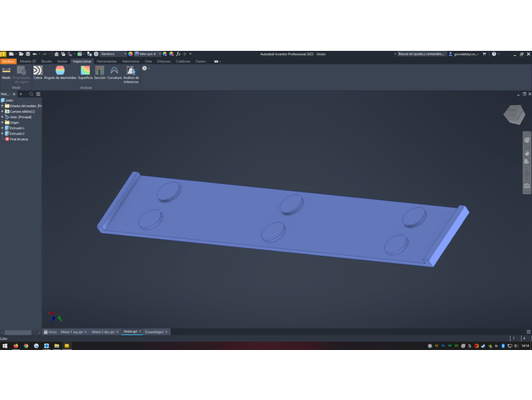Open the Herramientas ribbon tab
This screenshot has height=400, width=532.
coord(107,61)
